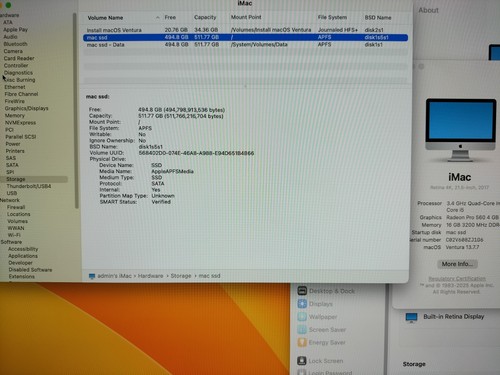
Task: Open Diagnostics in the hardware list
Action: tap(18, 73)
